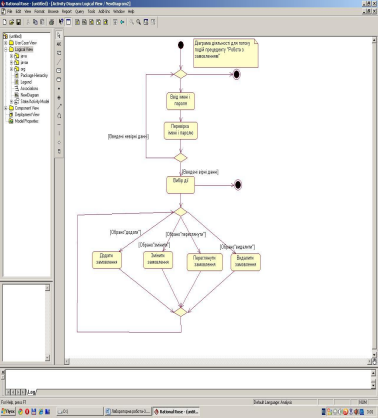This screenshot has width=378, height=418.
Task: Click the diagram horizontal scrollbar left arrow
Action: pyautogui.click(x=67, y=361)
